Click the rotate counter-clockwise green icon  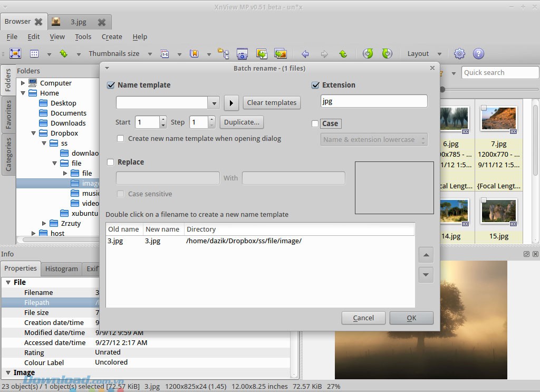368,54
